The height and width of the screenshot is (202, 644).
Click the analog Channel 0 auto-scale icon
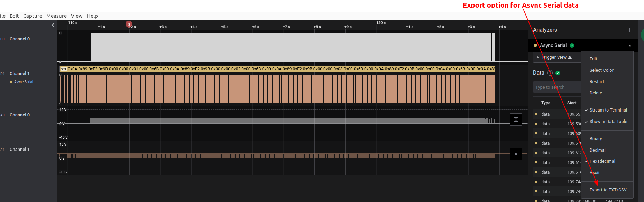(516, 119)
